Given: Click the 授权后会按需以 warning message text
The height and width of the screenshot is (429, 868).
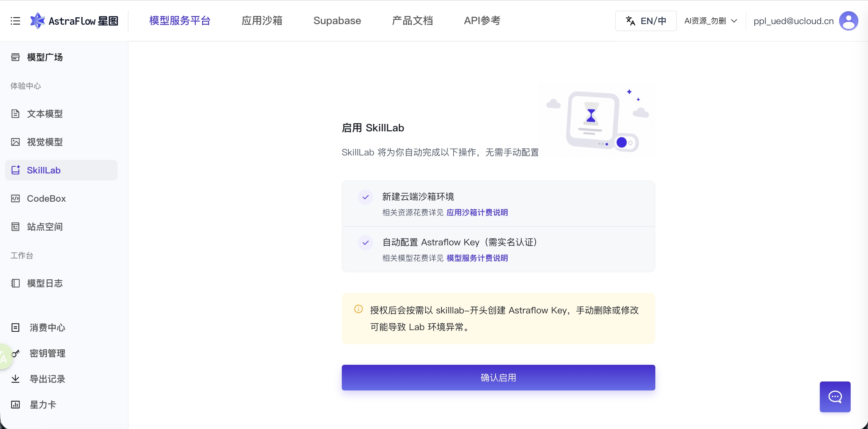Looking at the screenshot, I should click(x=504, y=319).
